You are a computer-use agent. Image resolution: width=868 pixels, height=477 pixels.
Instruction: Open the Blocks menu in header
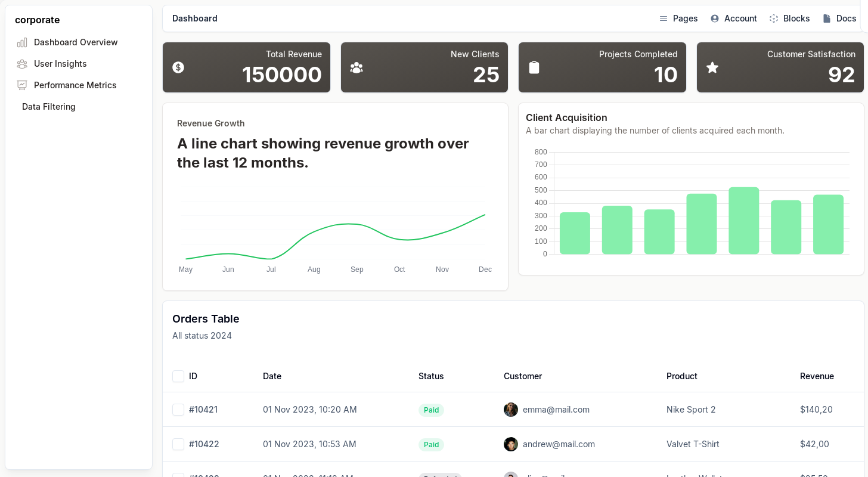click(789, 18)
